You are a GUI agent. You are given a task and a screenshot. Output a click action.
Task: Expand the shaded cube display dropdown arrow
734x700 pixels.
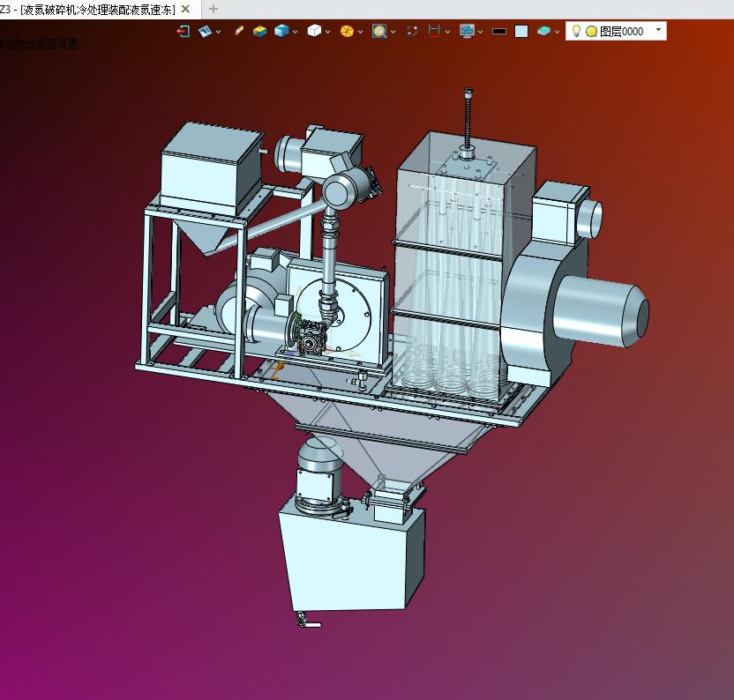click(x=295, y=33)
